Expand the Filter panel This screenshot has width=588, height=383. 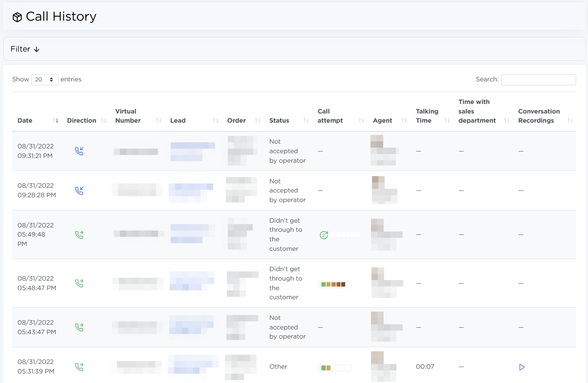(25, 49)
